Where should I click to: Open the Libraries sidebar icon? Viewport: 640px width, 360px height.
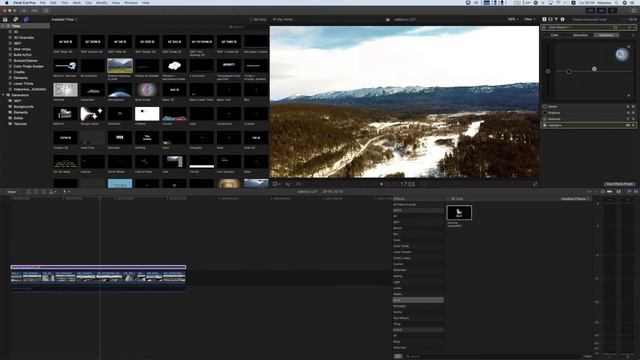(x=5, y=19)
